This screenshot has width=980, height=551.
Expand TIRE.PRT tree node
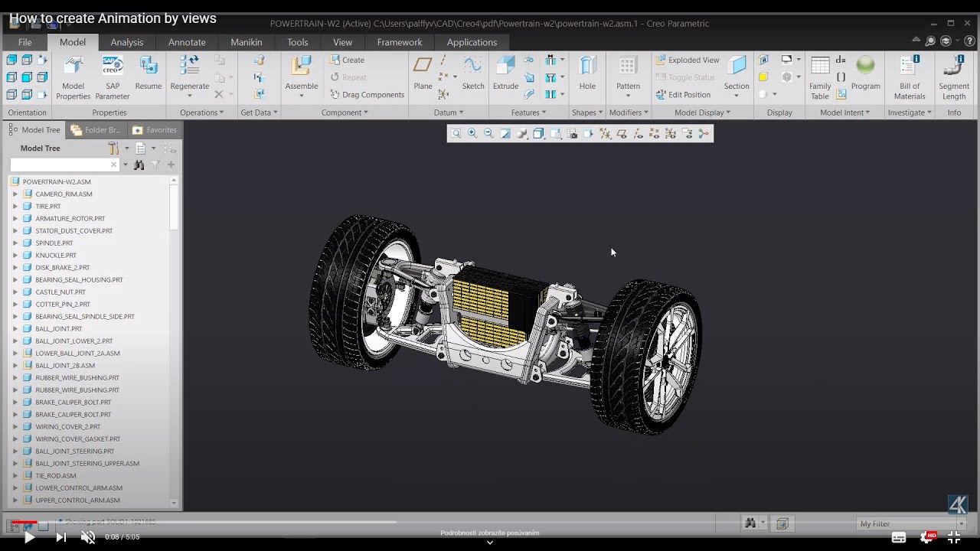click(15, 207)
